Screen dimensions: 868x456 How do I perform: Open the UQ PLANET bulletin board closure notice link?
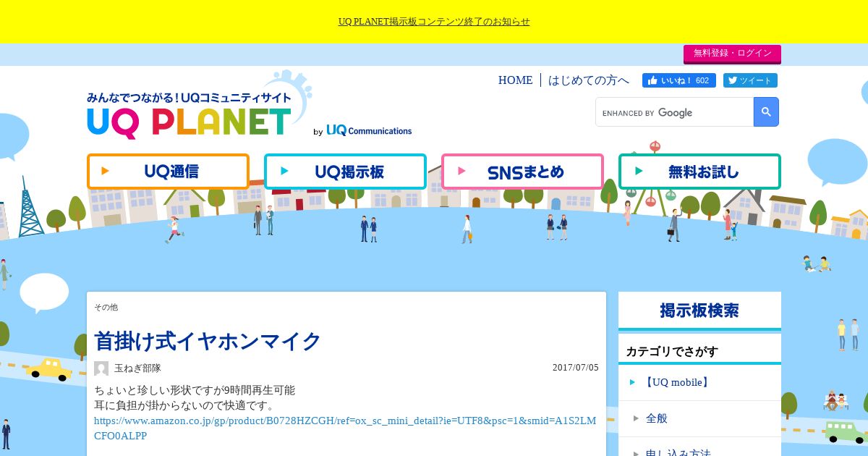point(434,22)
